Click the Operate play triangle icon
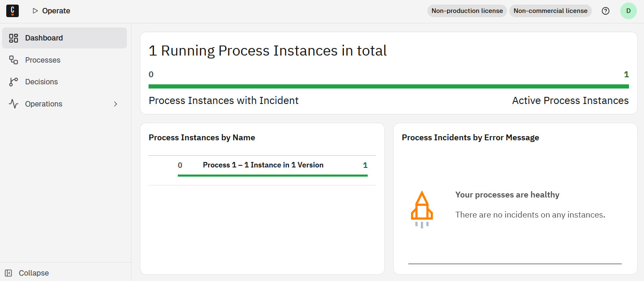644x281 pixels. (35, 11)
